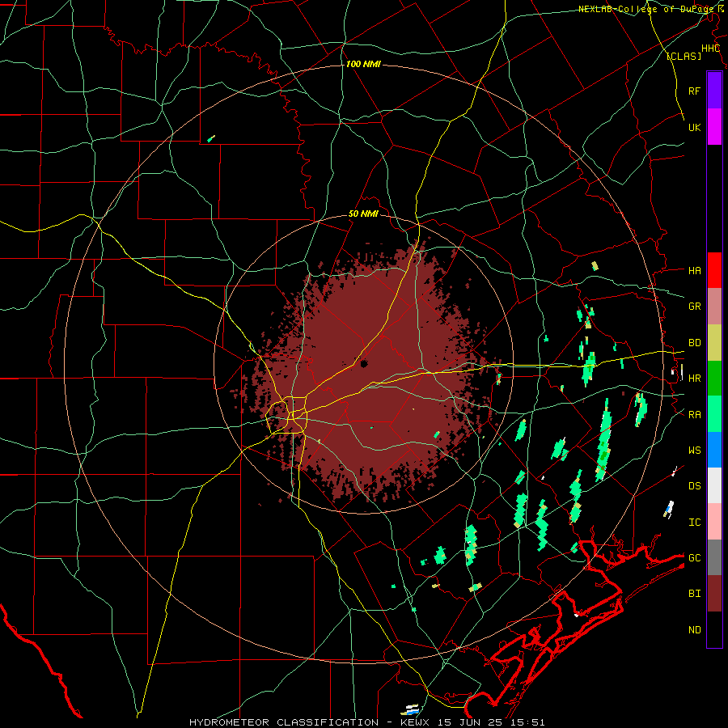Click the gray GC legend swatch

tap(714, 557)
